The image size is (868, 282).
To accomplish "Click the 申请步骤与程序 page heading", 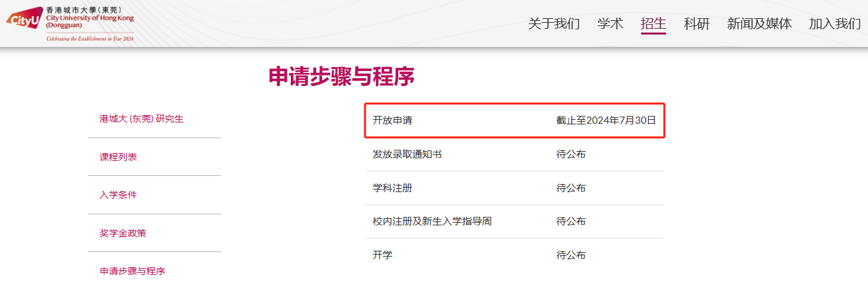I will [x=342, y=77].
